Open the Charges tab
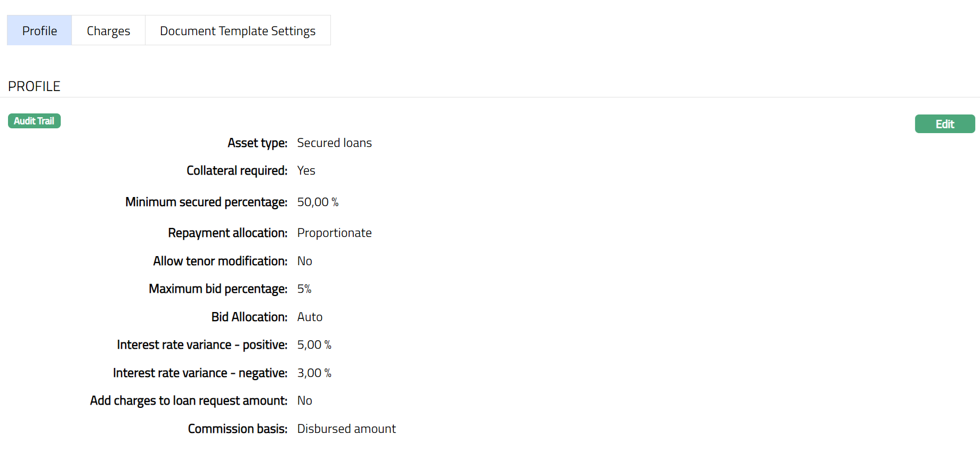 (108, 31)
